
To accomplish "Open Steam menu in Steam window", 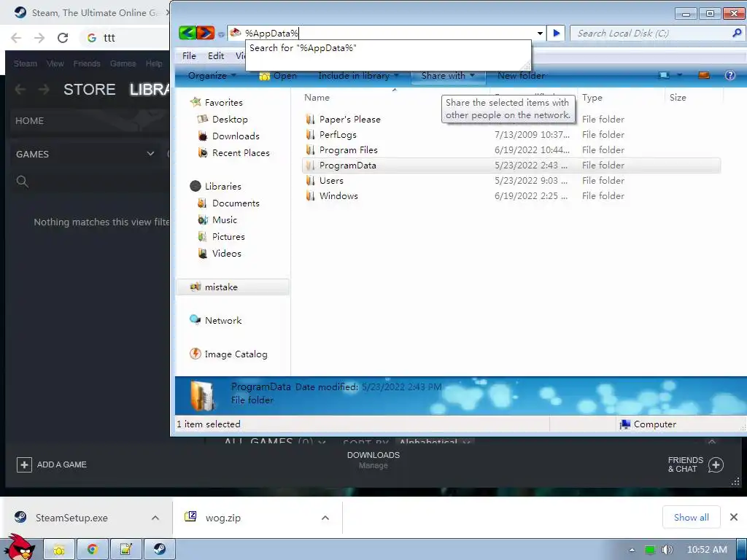I will 26,63.
